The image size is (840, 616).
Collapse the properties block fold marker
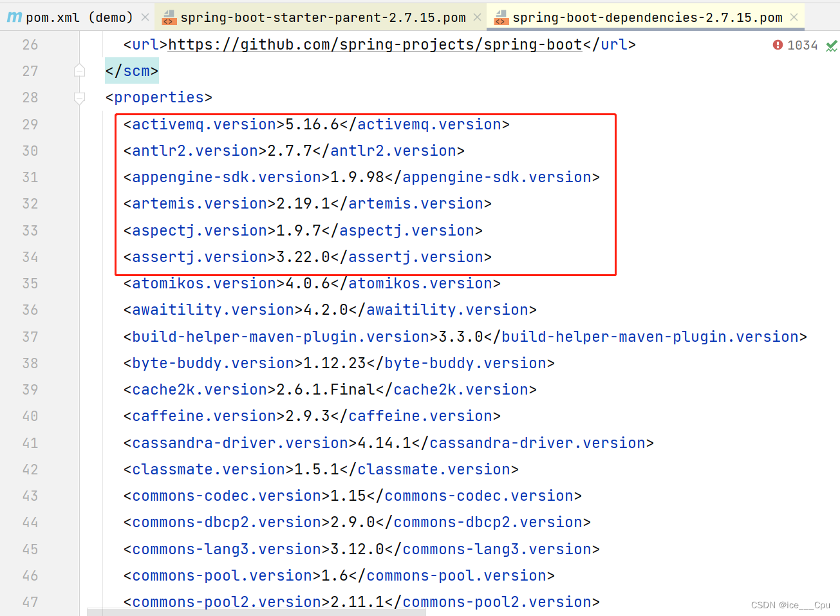[x=79, y=98]
